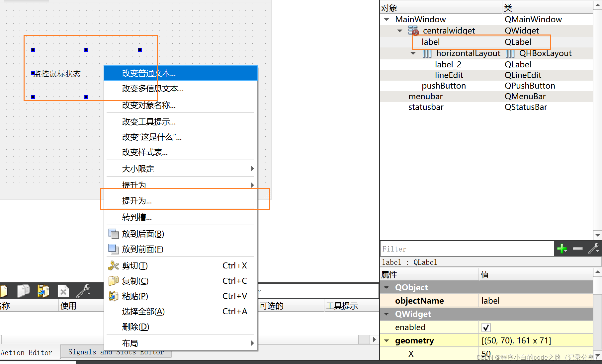
Task: Choose 删除(D) menu entry
Action: pos(181,327)
